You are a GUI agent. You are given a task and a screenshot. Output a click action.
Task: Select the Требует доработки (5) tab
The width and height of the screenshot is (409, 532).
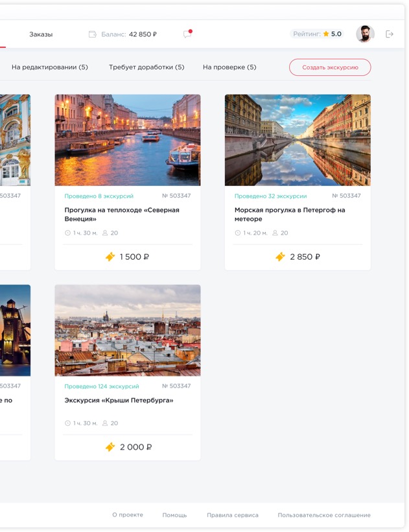coord(146,67)
